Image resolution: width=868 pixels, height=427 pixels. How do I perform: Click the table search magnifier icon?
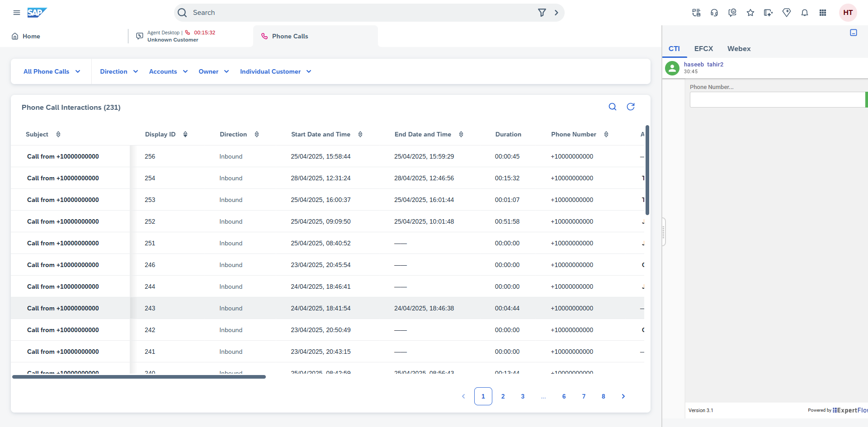(x=613, y=107)
